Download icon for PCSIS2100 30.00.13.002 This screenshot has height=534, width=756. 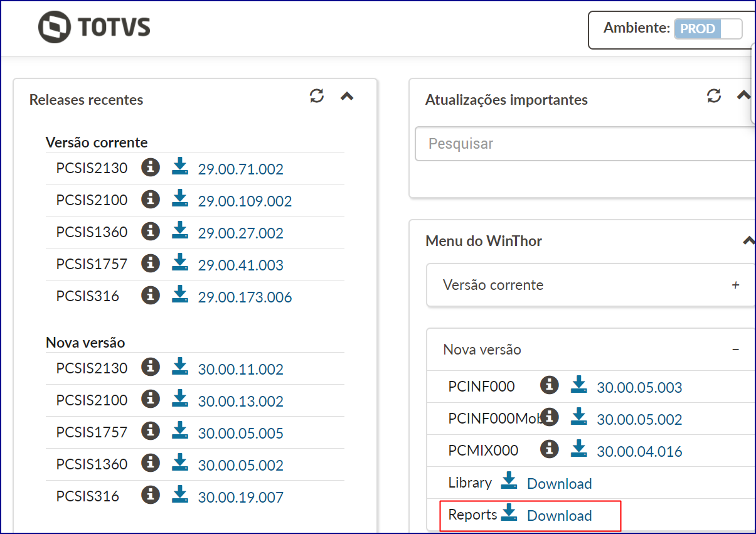coord(180,398)
